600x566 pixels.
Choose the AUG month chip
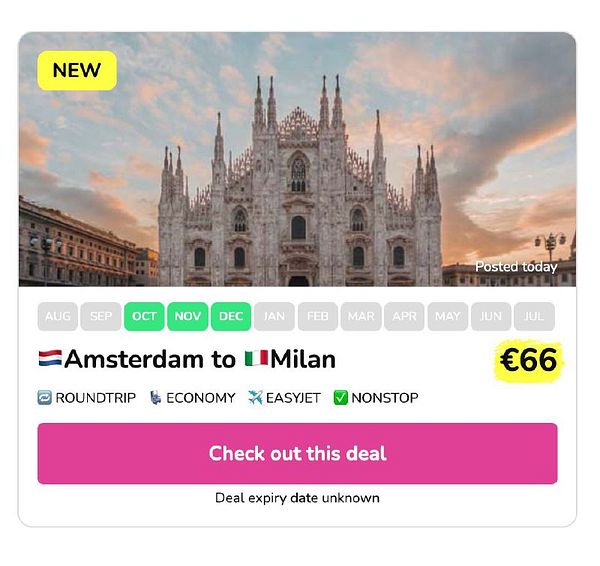pos(58,316)
